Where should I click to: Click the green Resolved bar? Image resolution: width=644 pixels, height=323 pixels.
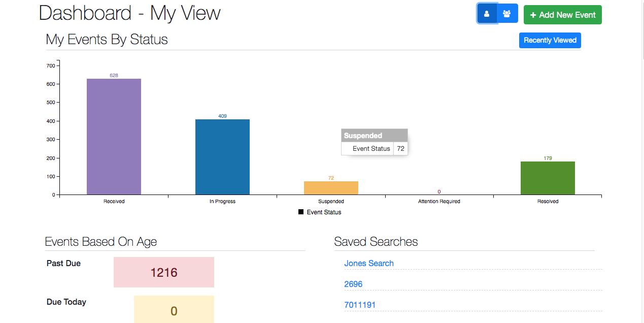click(548, 178)
